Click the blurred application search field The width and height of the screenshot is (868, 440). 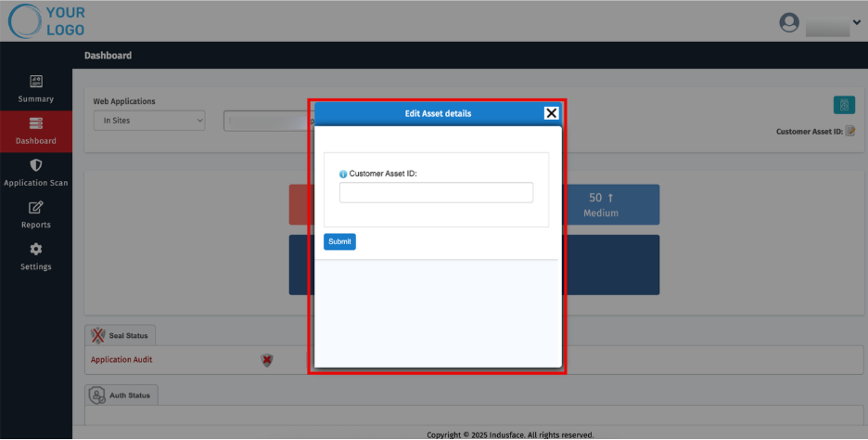point(269,121)
